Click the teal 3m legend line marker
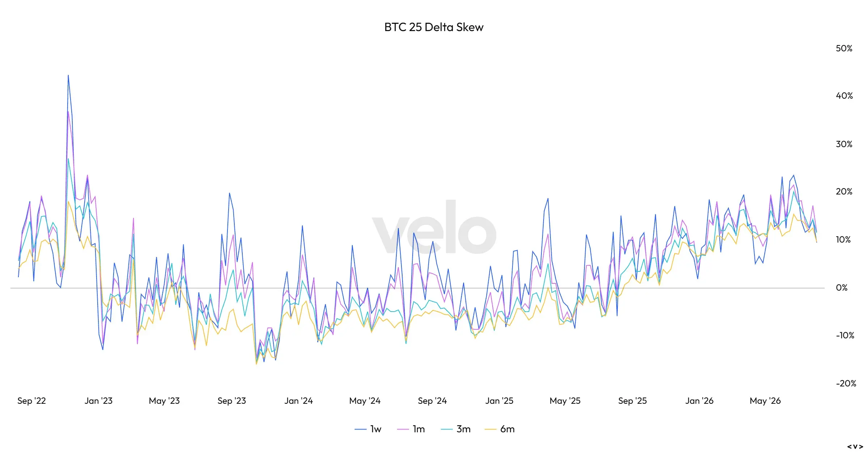Image resolution: width=868 pixels, height=454 pixels. click(447, 429)
